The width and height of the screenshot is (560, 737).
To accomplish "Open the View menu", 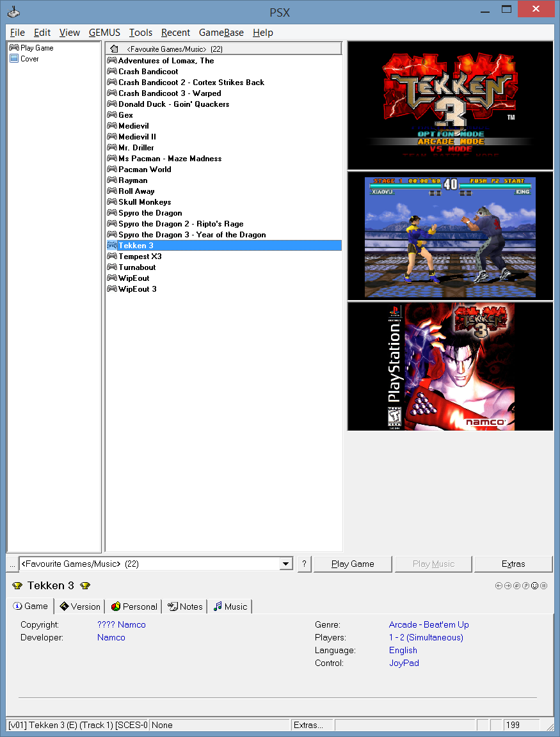I will coord(70,33).
